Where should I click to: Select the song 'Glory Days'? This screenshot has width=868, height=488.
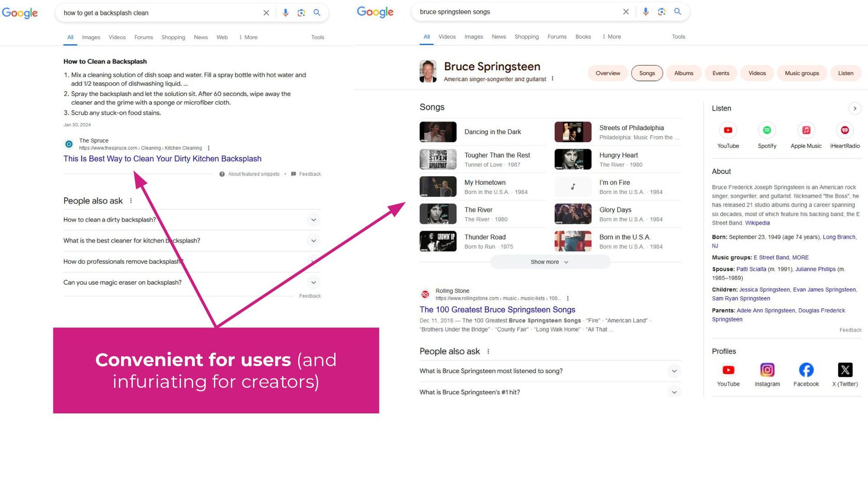point(618,214)
